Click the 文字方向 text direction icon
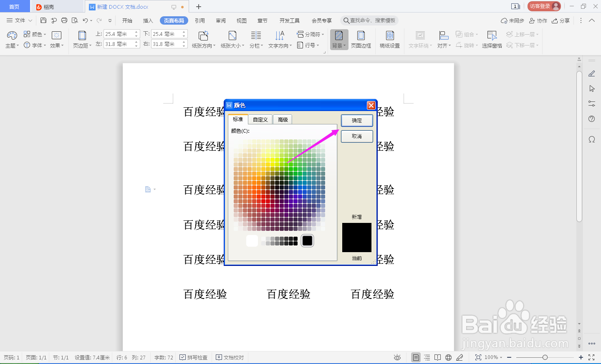 coord(280,35)
